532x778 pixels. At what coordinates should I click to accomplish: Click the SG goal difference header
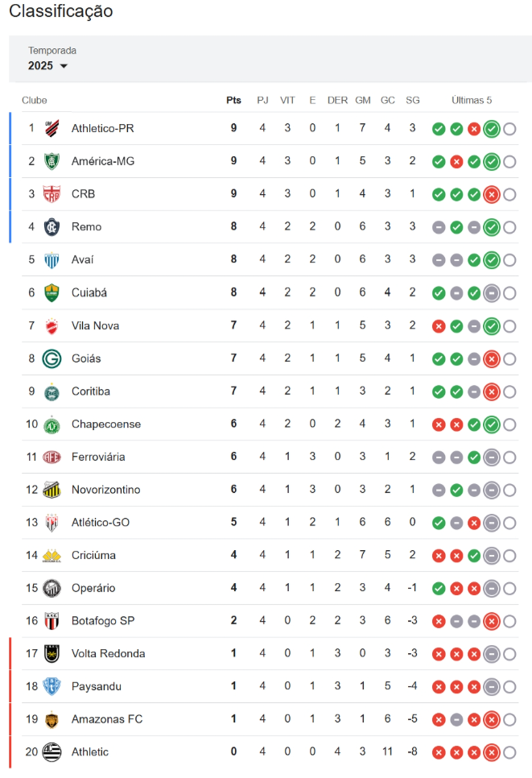(x=413, y=100)
